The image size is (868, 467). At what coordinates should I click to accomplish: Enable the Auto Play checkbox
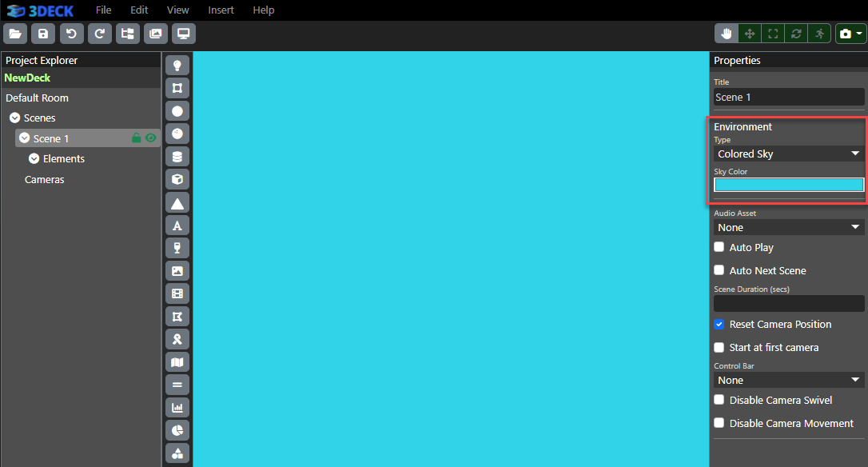(719, 247)
